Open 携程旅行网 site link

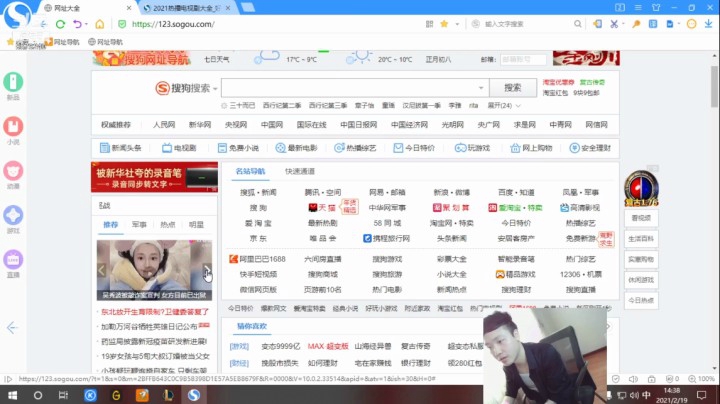point(386,238)
